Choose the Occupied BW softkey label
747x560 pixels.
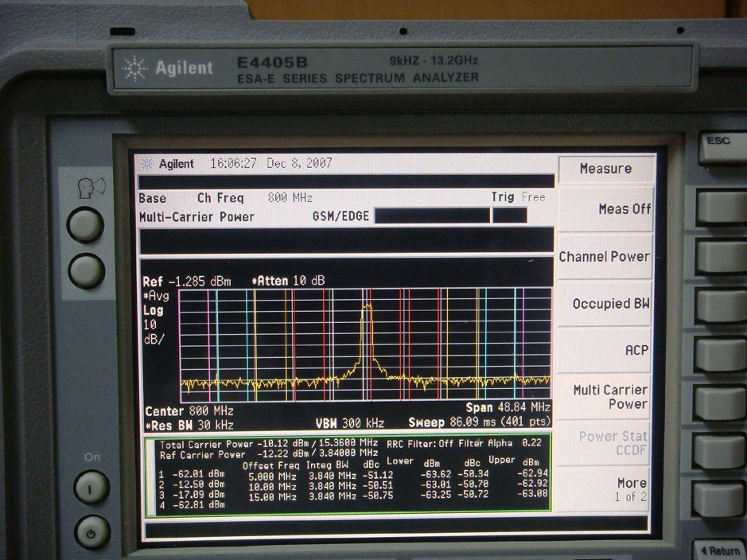(611, 303)
